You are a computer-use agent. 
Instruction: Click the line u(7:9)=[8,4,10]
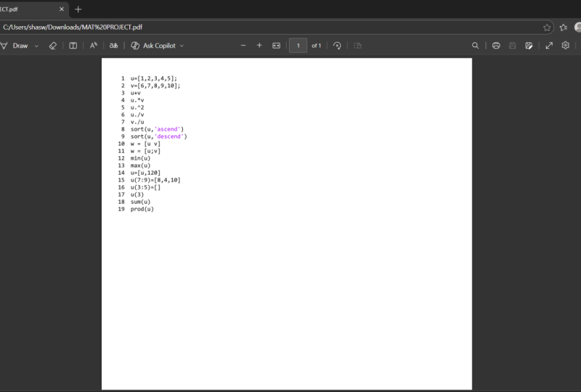tap(155, 180)
